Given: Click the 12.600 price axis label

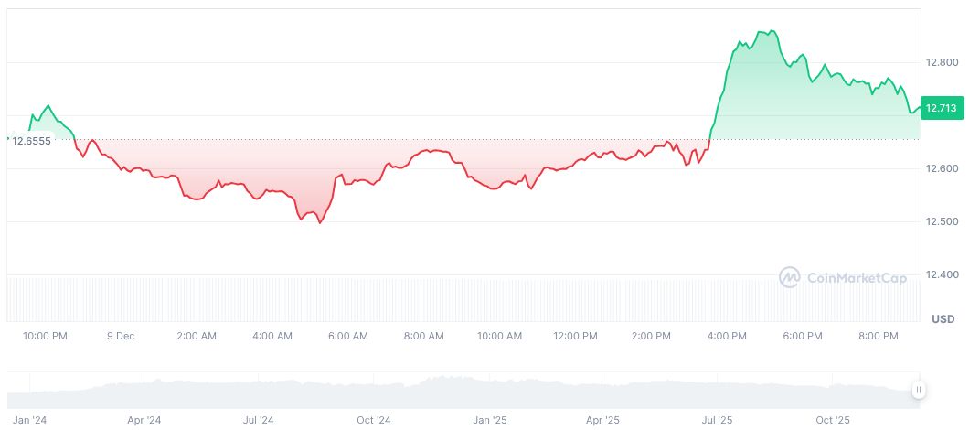Looking at the screenshot, I should pos(942,168).
